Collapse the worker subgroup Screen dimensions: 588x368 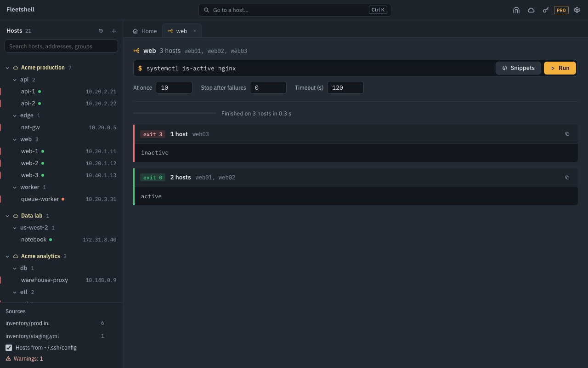pos(15,187)
